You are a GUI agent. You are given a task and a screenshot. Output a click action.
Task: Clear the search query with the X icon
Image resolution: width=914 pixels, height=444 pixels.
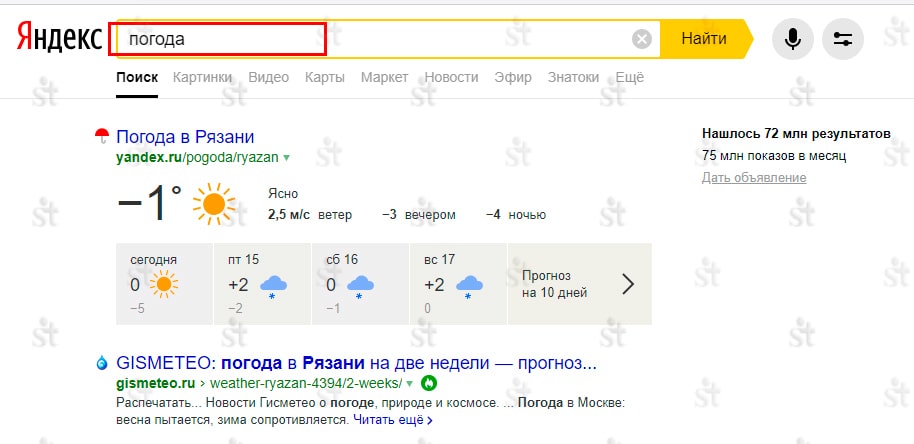[642, 39]
